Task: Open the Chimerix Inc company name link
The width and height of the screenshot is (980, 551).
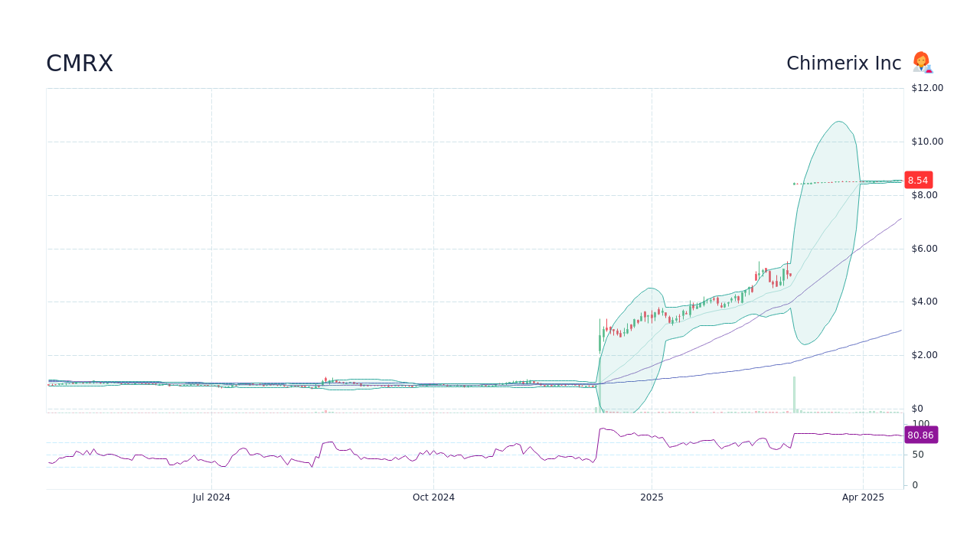Action: (842, 63)
